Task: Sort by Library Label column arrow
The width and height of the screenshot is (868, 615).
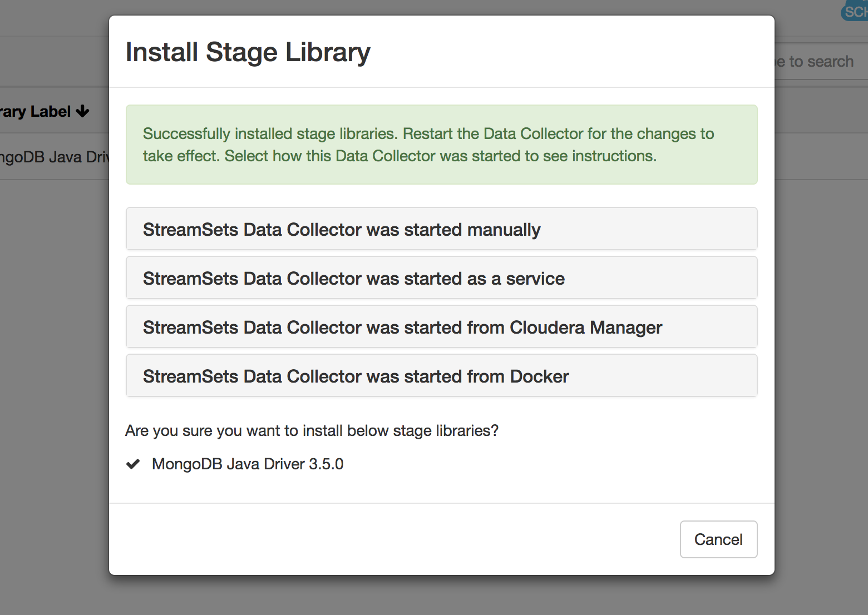Action: (83, 111)
